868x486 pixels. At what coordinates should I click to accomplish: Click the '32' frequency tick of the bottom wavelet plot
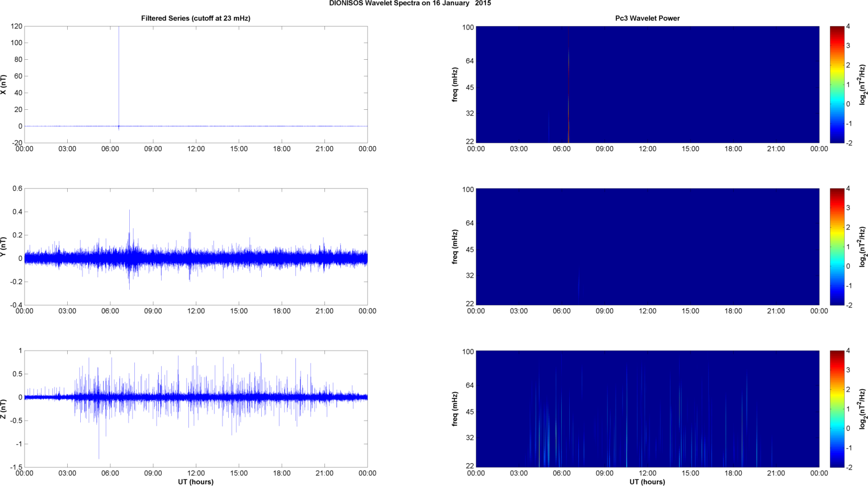pos(470,438)
